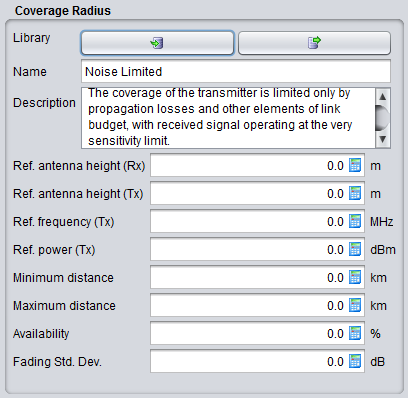408x398 pixels.
Task: Click the Library import button
Action: [157, 43]
